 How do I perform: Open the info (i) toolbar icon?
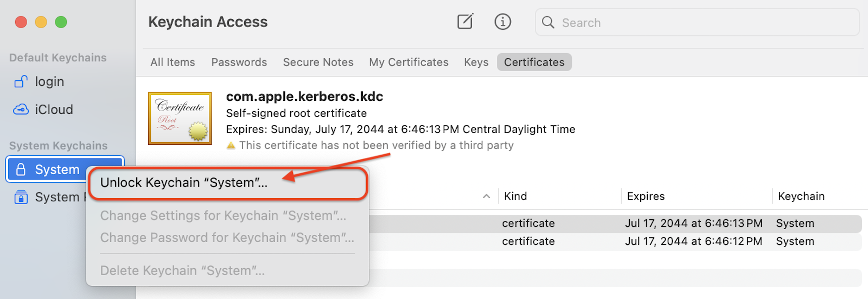(503, 22)
